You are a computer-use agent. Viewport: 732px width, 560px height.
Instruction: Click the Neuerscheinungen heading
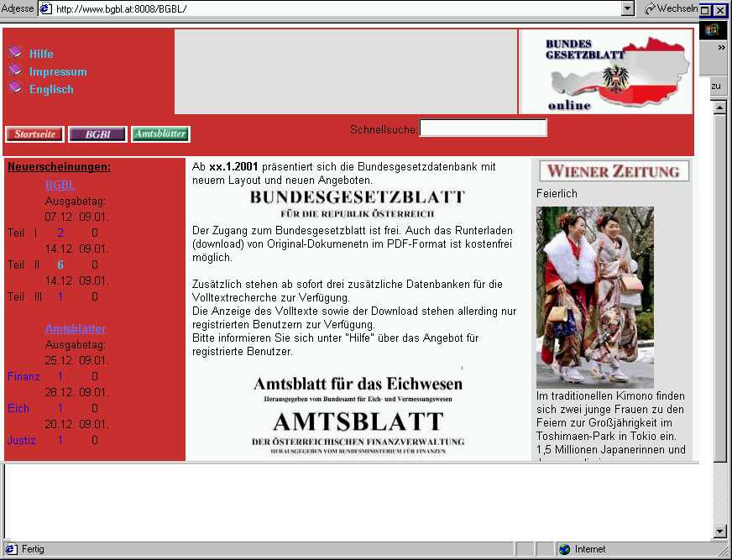[x=60, y=167]
